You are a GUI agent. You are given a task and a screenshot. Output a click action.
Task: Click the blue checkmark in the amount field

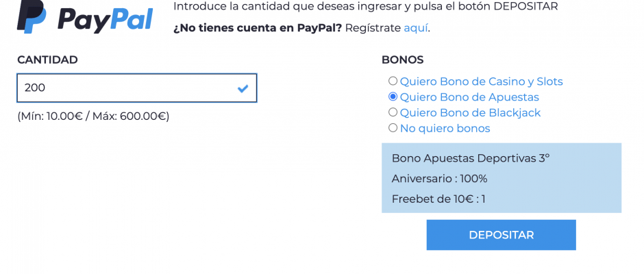coord(243,88)
